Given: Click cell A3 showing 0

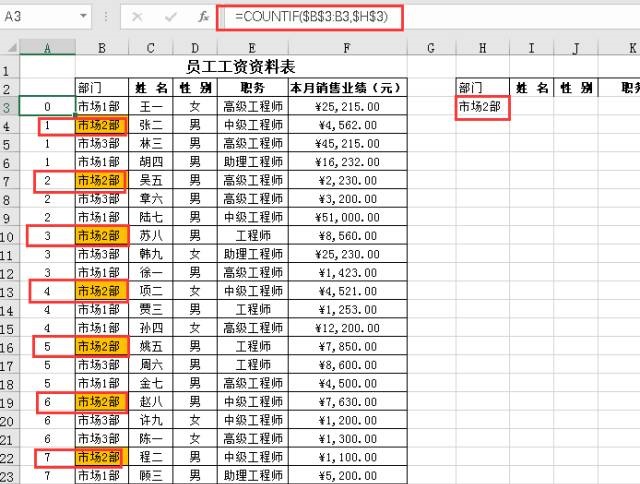Looking at the screenshot, I should (x=47, y=107).
